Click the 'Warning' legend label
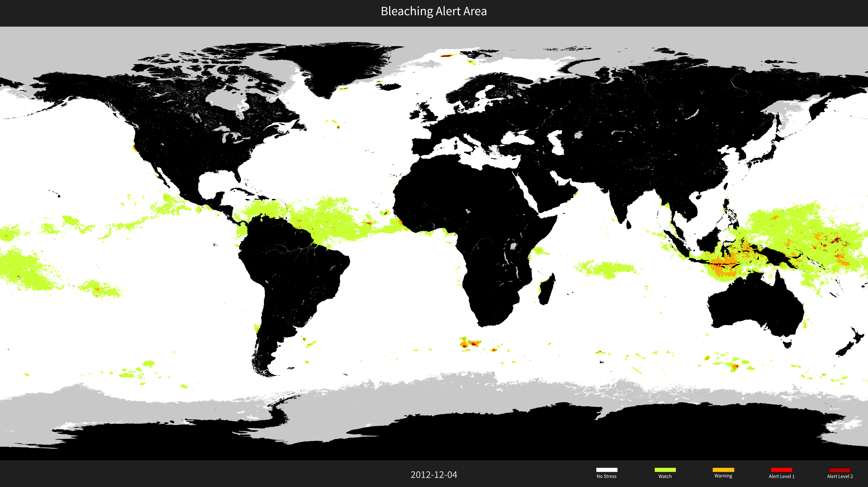Viewport: 868px width, 487px height. (x=723, y=476)
